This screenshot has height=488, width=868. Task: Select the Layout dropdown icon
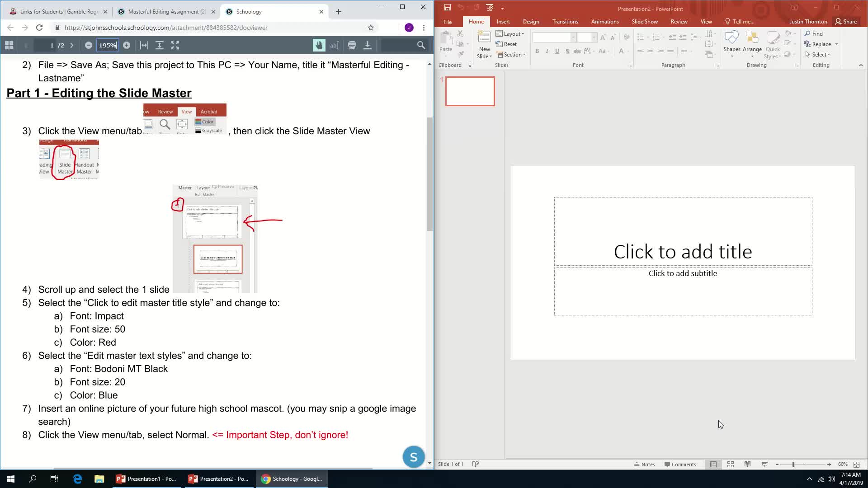(x=523, y=34)
